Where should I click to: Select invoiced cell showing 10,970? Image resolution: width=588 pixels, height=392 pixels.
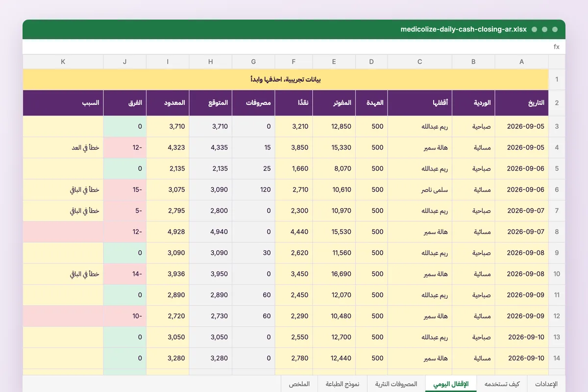point(334,211)
